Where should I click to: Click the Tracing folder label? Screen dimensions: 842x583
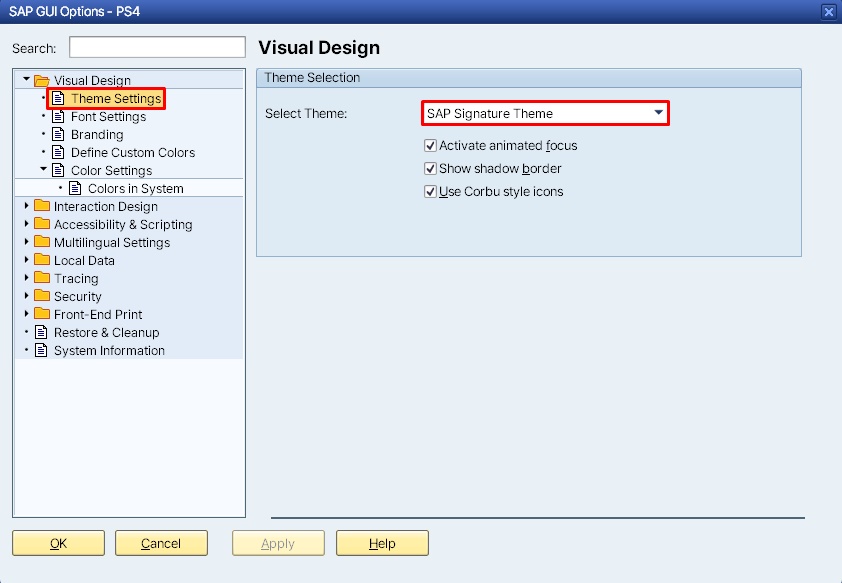point(76,278)
